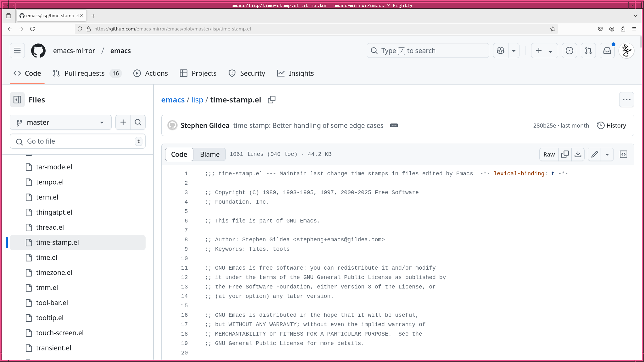Focus the Go to file field
This screenshot has height=362, width=644.
coord(77,141)
